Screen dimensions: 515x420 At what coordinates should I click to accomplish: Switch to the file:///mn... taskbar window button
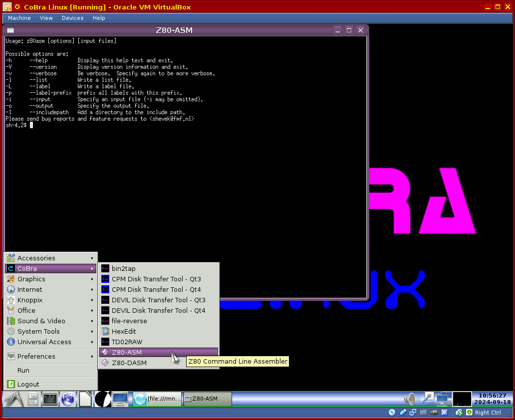(x=157, y=399)
